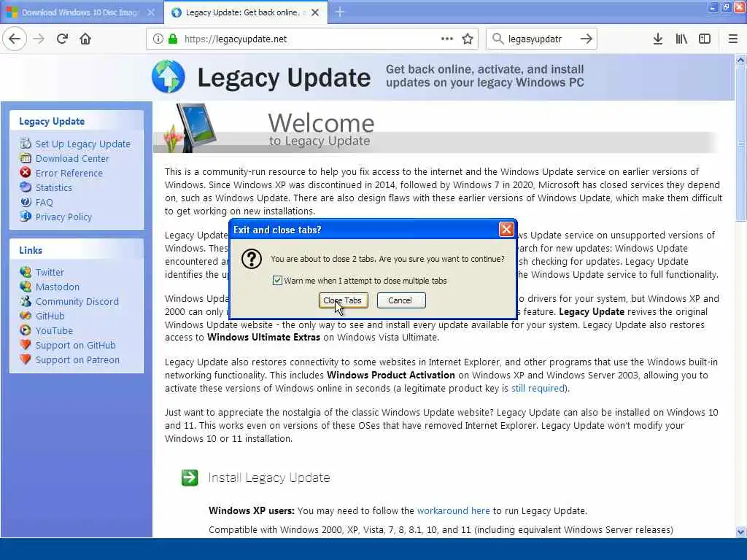The image size is (747, 560).
Task: Click the search box text legasyupdatr
Action: coord(535,39)
